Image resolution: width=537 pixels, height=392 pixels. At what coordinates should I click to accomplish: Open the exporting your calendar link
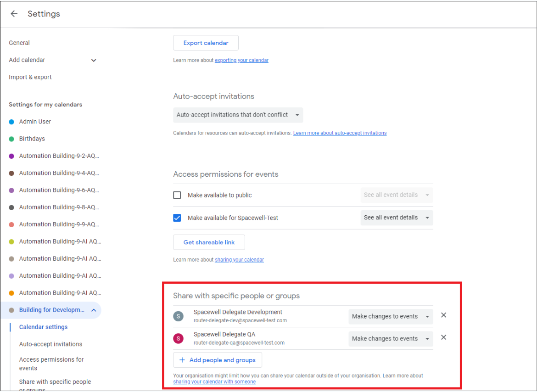(241, 60)
